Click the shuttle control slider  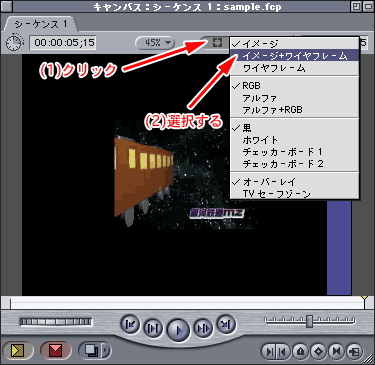(x=310, y=321)
